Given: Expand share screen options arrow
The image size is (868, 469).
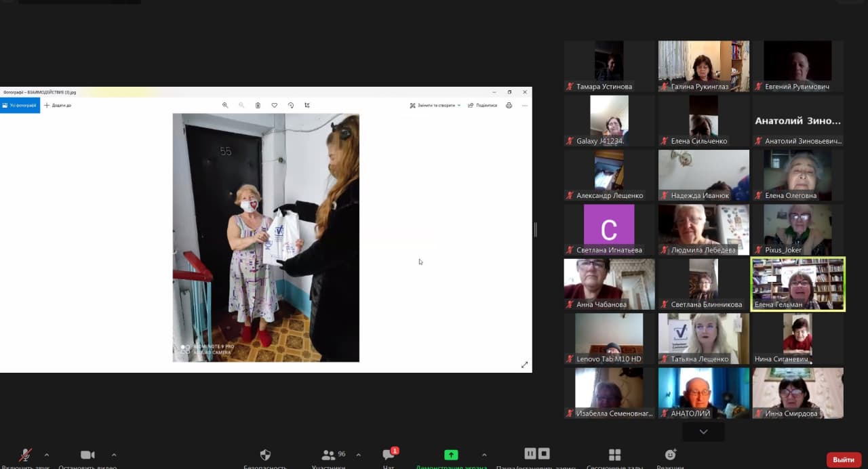Looking at the screenshot, I should (484, 455).
